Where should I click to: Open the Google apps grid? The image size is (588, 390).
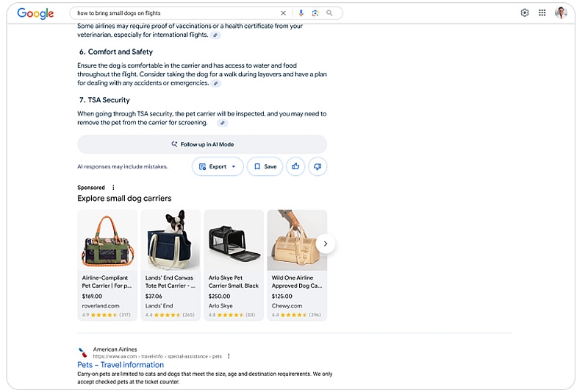point(542,13)
